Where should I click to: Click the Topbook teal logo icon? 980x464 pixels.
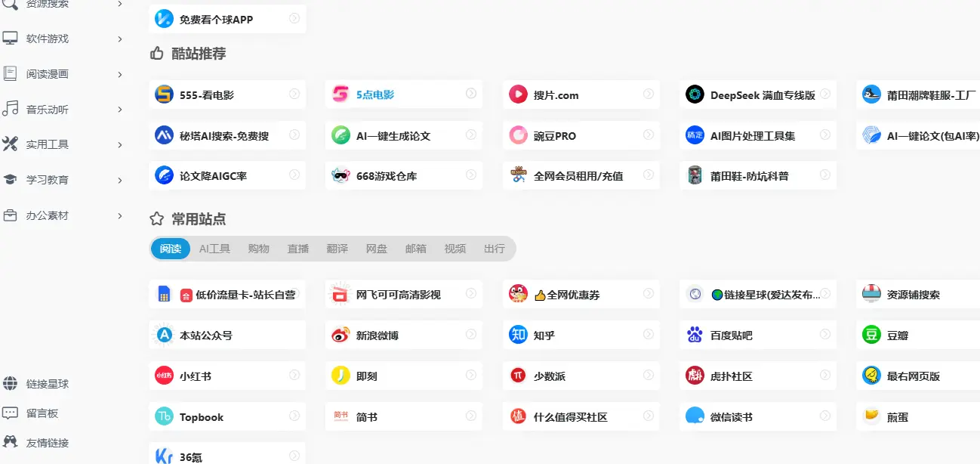pos(164,416)
